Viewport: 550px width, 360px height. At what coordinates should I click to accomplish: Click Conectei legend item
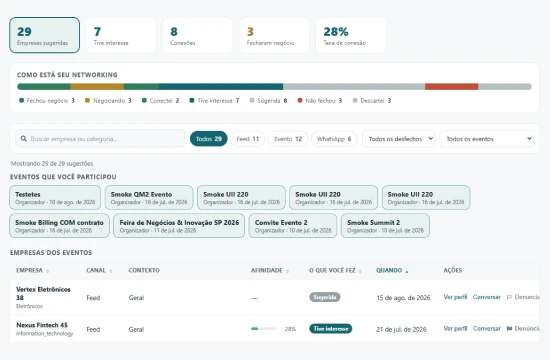coord(160,101)
